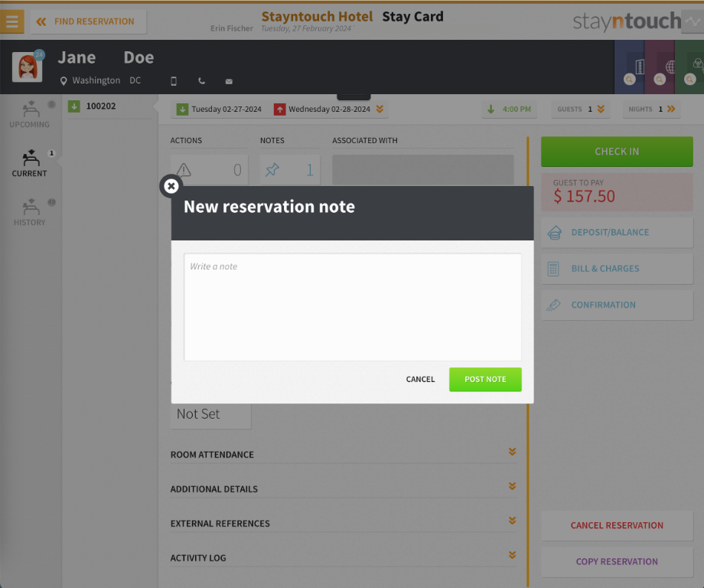Click the DC state text
Viewport: 704px width, 588px height.
pos(135,80)
